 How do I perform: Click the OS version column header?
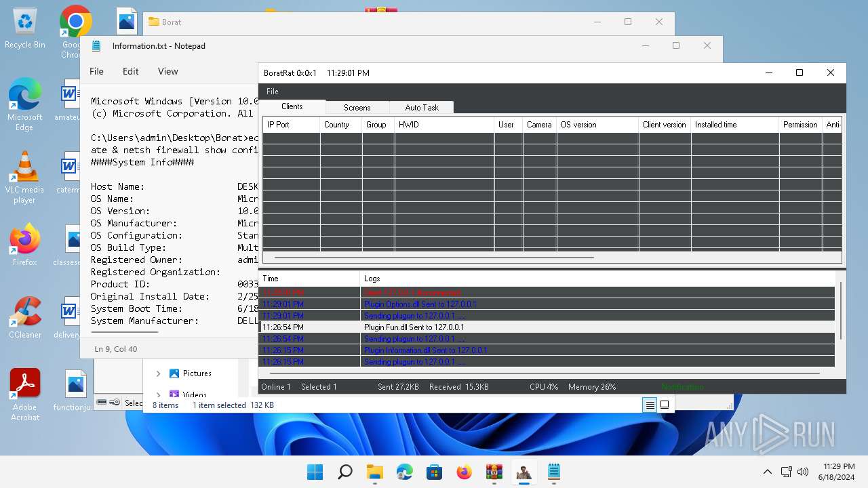pos(598,125)
